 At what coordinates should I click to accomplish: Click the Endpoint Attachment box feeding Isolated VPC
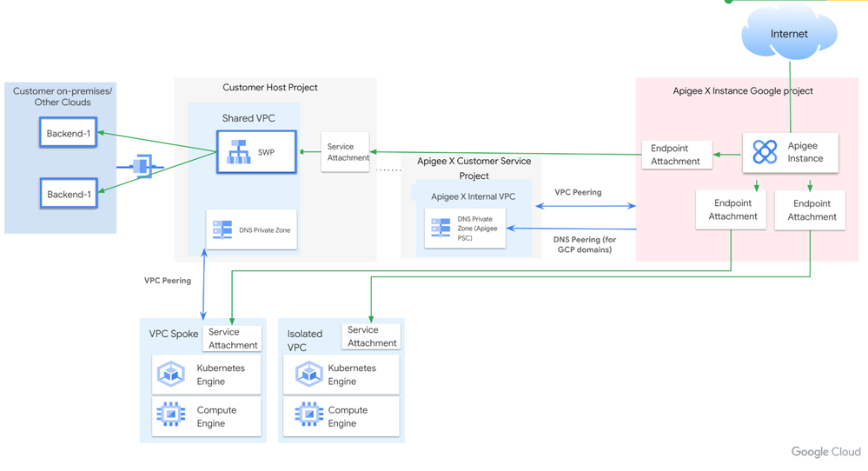point(810,210)
